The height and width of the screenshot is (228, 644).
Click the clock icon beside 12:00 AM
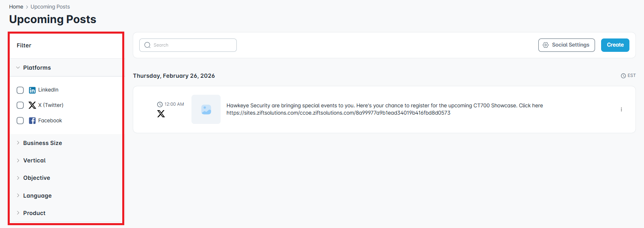click(160, 104)
